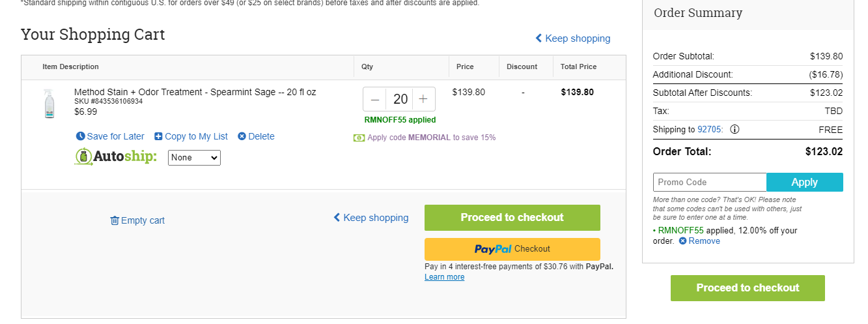Click Proceed to checkout under the cart
This screenshot has height=324, width=868.
coord(512,218)
